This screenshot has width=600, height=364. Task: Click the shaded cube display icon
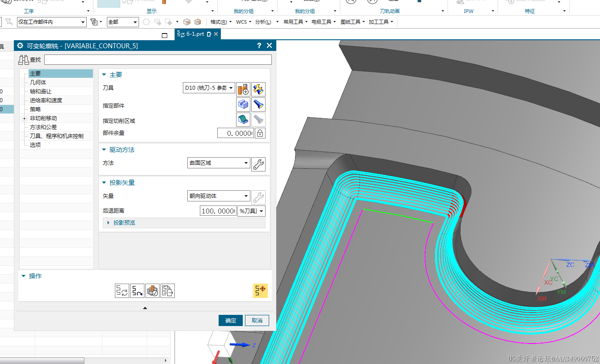(187, 21)
